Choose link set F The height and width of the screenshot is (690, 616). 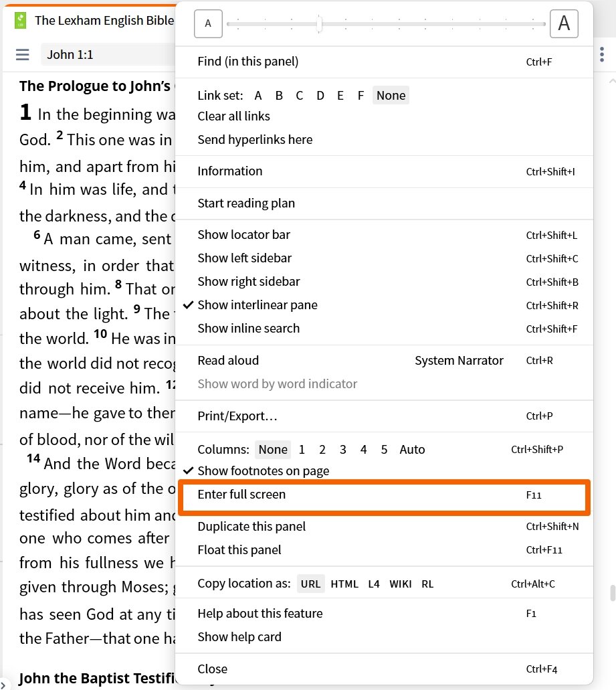[361, 96]
